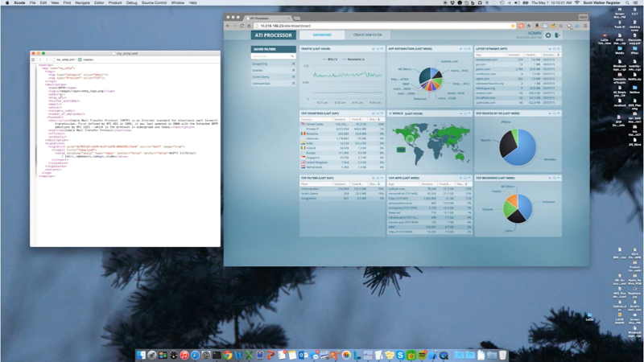
Task: Open the ATI Processor settings gear icon
Action: pyautogui.click(x=548, y=35)
